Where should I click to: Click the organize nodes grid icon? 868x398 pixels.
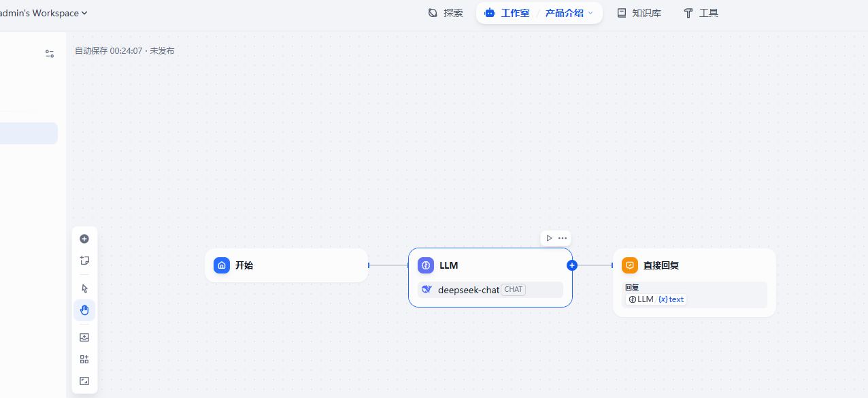point(84,359)
